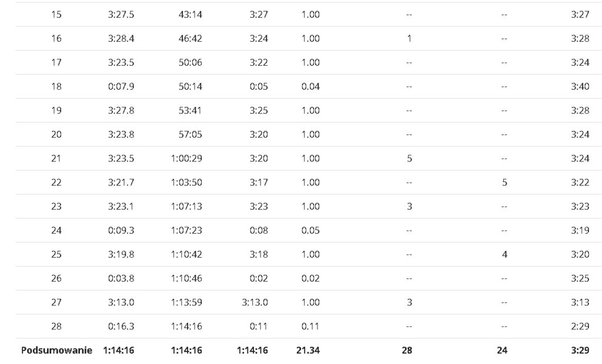
Task: Click summary average pace 3:29
Action: pos(580,350)
